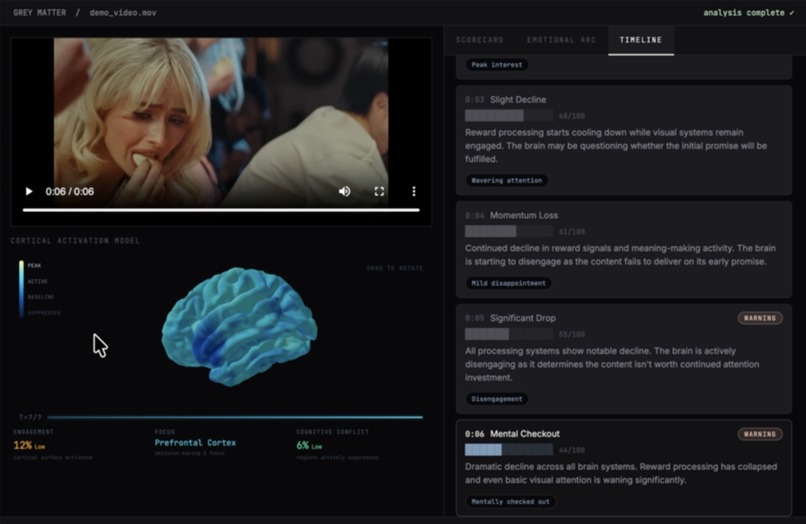Click the Mentally checked out tag
Viewport: 806px width, 524px height.
click(510, 502)
